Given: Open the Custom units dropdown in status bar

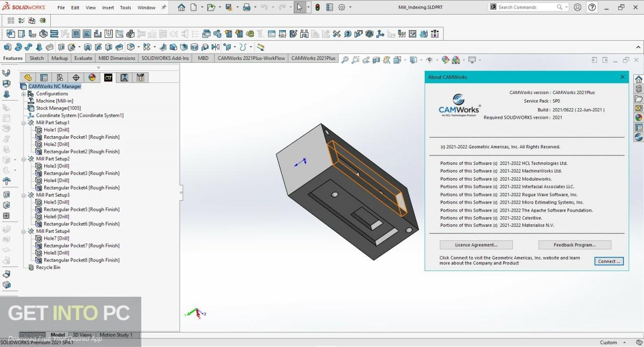Looking at the screenshot, I should [624, 342].
